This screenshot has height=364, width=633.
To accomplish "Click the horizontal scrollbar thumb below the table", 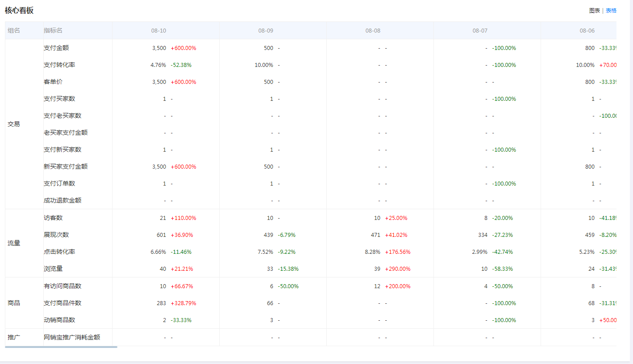I will tap(61, 347).
